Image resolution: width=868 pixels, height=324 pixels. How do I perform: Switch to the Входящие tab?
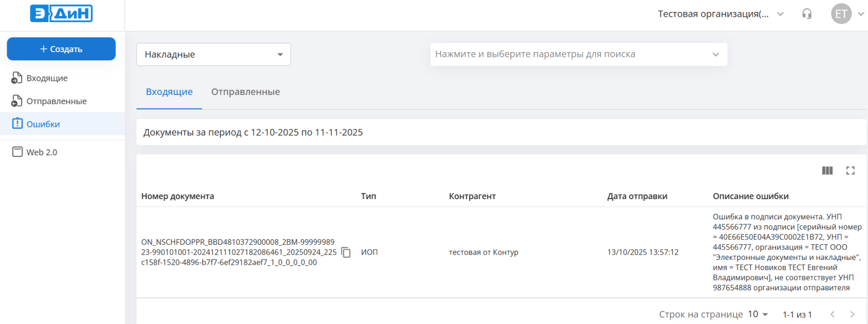(x=169, y=92)
